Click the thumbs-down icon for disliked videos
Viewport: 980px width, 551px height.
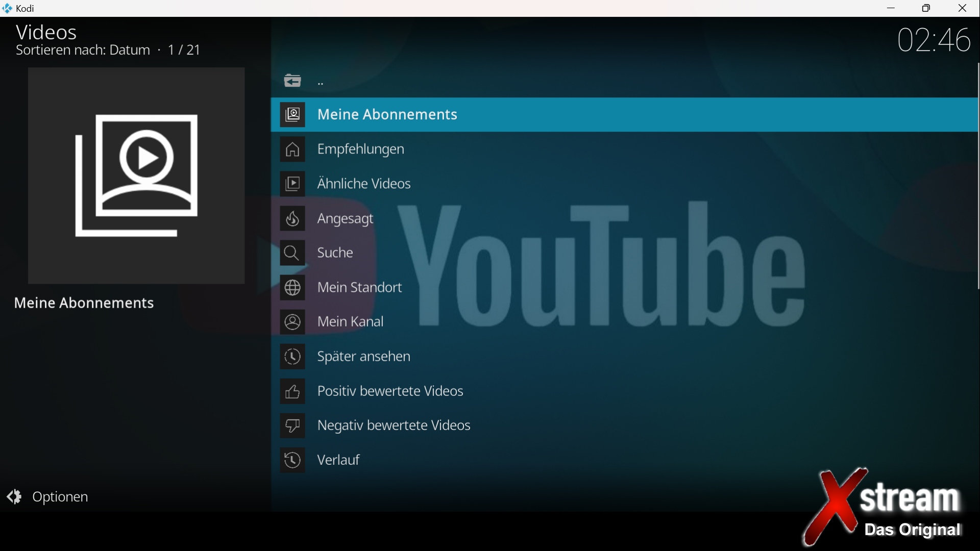[292, 426]
